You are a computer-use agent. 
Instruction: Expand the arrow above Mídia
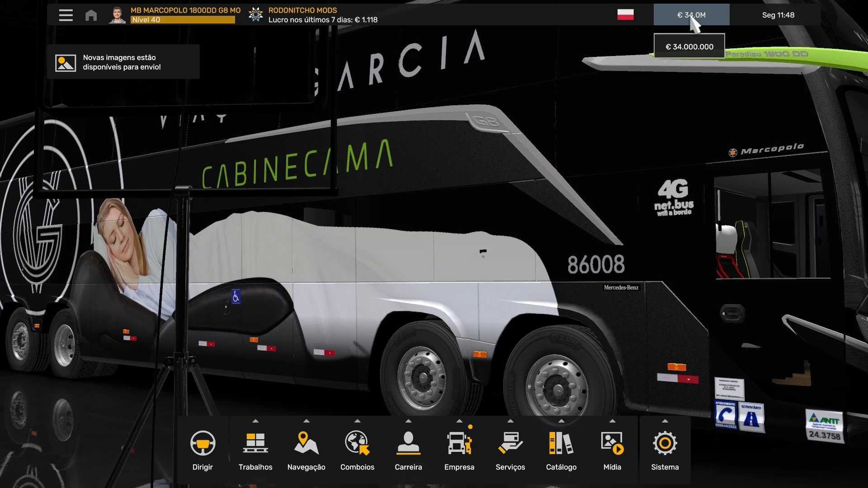click(612, 421)
